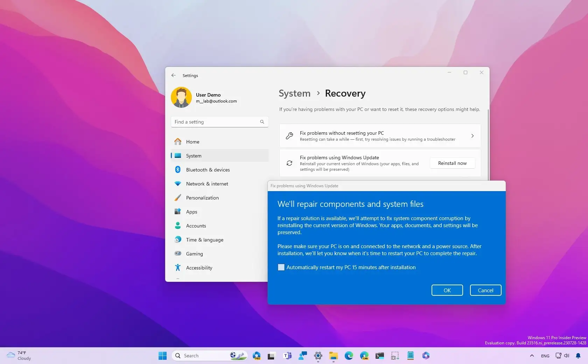Open Bluetooth & devices settings
Screen dimensions: 588x364
[x=220, y=170]
